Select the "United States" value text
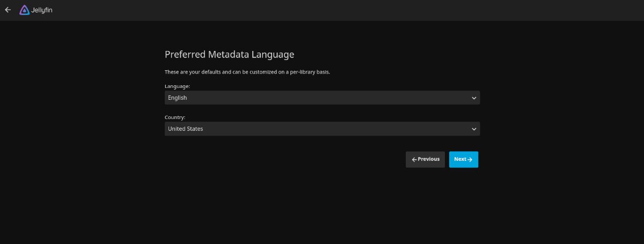Viewport: 644px width, 244px height. [x=186, y=129]
